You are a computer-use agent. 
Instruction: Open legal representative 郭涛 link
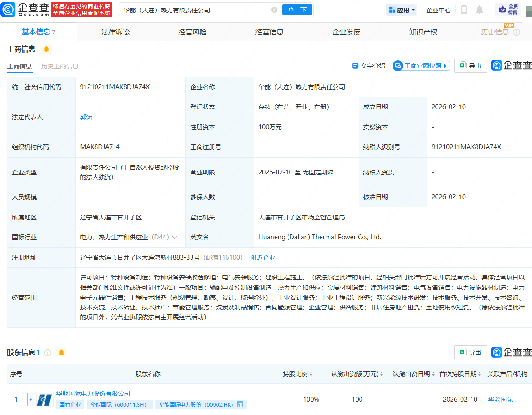(x=86, y=117)
